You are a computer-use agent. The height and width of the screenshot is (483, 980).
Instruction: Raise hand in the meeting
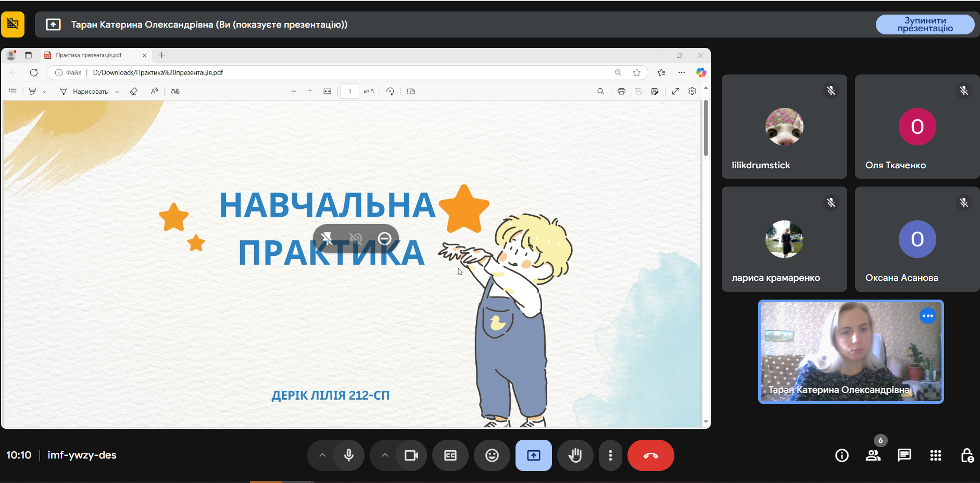click(x=575, y=455)
